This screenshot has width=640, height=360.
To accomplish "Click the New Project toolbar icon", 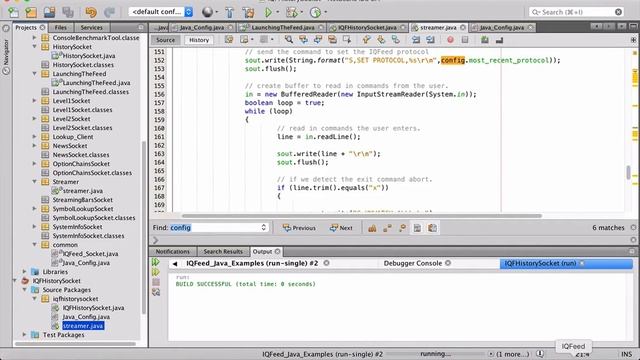I will tap(31, 12).
